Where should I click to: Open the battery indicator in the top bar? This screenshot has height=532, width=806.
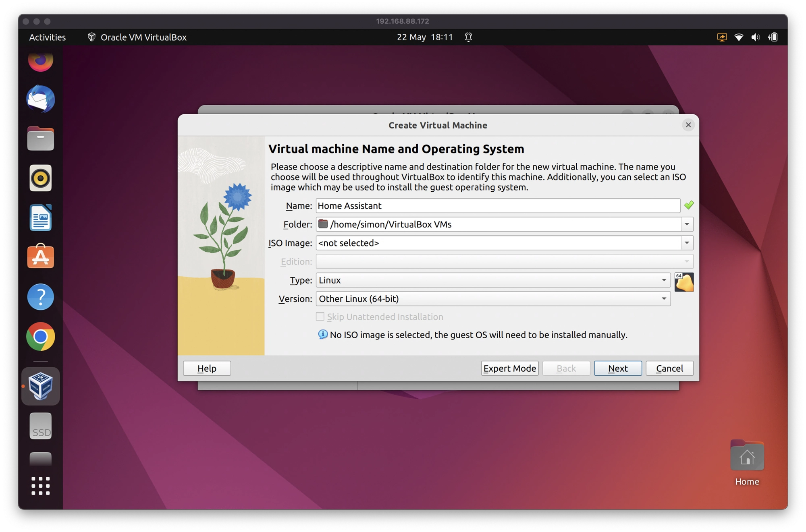(773, 37)
